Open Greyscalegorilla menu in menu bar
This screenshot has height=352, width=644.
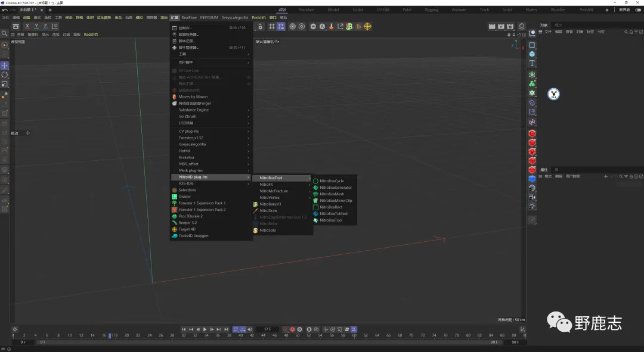234,18
